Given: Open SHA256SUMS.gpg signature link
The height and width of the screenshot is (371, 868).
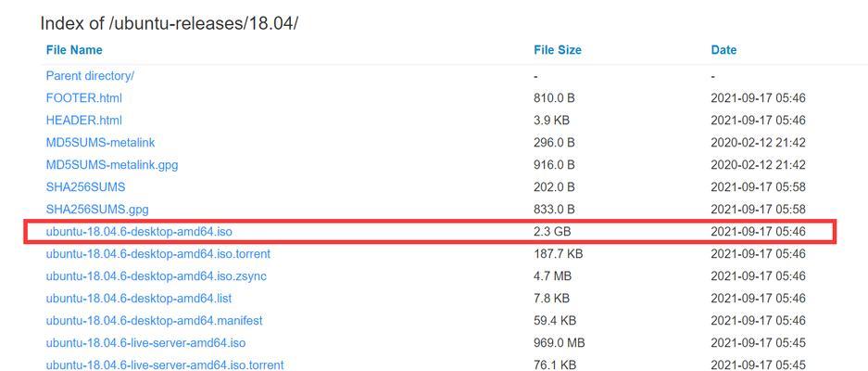Looking at the screenshot, I should (x=97, y=209).
